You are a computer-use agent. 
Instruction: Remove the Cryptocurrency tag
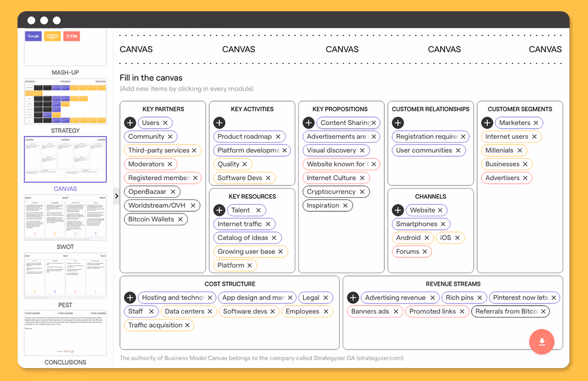pos(362,192)
